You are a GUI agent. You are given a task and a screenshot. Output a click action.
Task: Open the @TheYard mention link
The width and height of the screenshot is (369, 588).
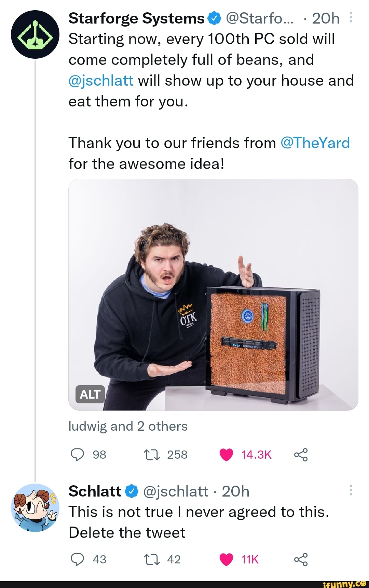click(x=315, y=143)
